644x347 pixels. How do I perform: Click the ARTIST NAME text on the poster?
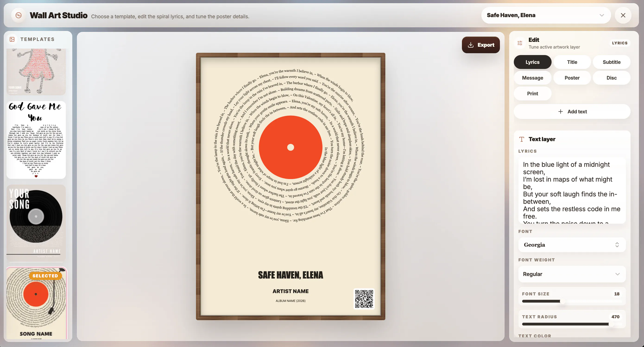tap(290, 291)
